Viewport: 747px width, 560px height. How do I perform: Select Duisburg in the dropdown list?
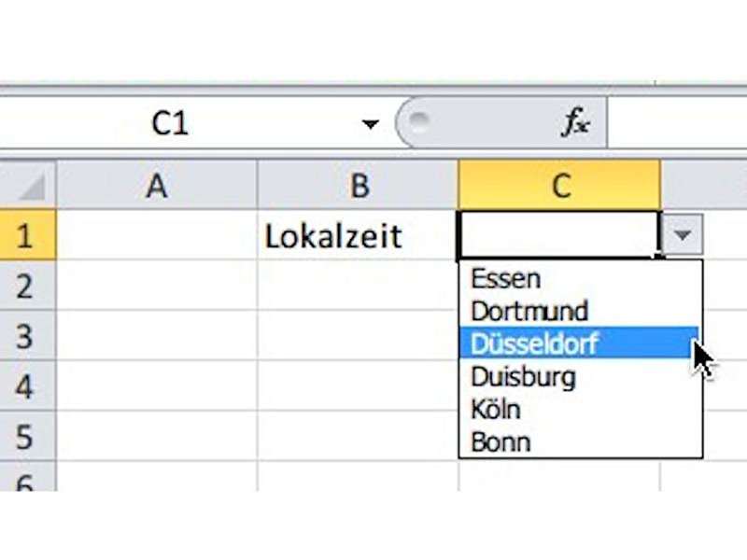[x=523, y=377]
